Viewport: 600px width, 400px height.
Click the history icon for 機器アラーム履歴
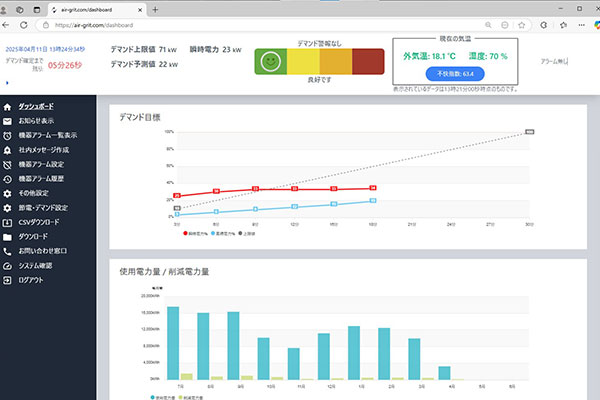pyautogui.click(x=8, y=178)
